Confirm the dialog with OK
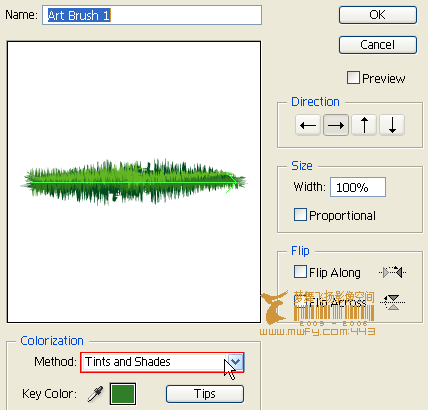The image size is (428, 410). (378, 15)
